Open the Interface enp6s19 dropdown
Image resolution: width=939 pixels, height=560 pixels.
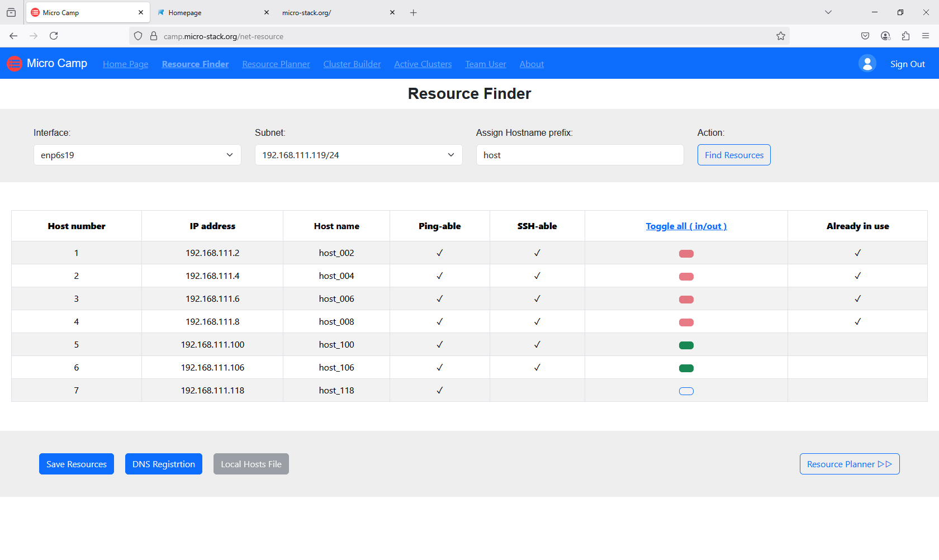[137, 155]
